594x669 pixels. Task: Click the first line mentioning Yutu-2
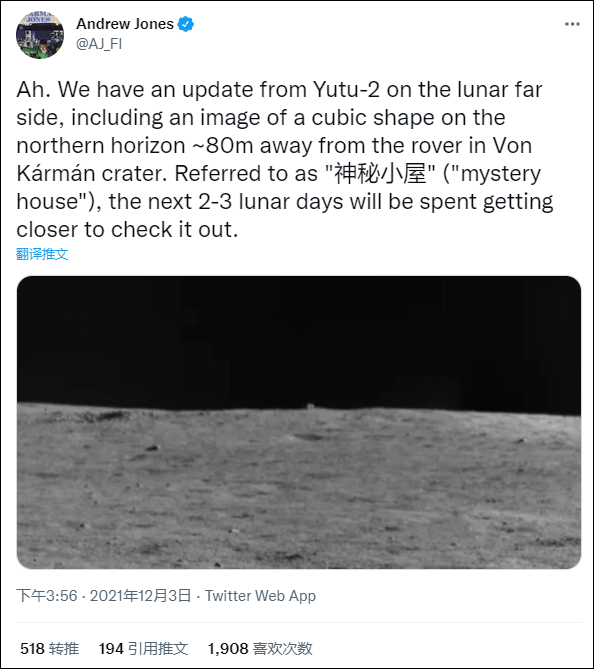coord(279,90)
